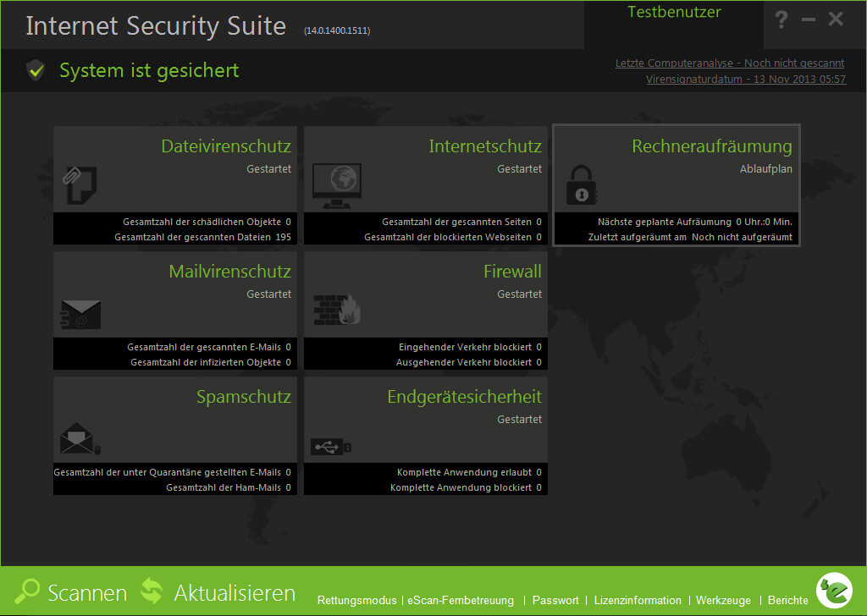Open the Rettungsmodus option

tap(357, 601)
